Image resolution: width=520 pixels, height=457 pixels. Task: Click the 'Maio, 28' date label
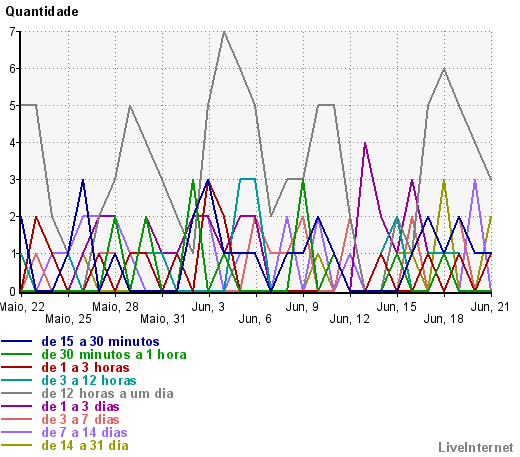click(x=115, y=307)
